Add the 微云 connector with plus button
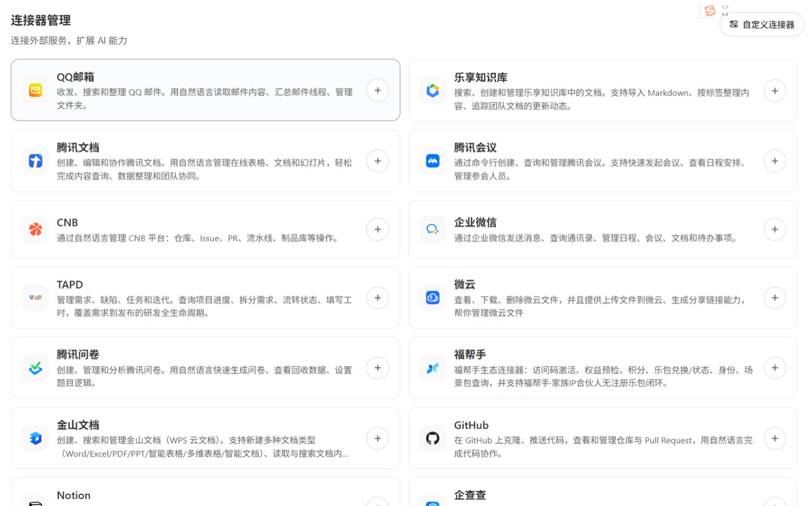 click(775, 298)
